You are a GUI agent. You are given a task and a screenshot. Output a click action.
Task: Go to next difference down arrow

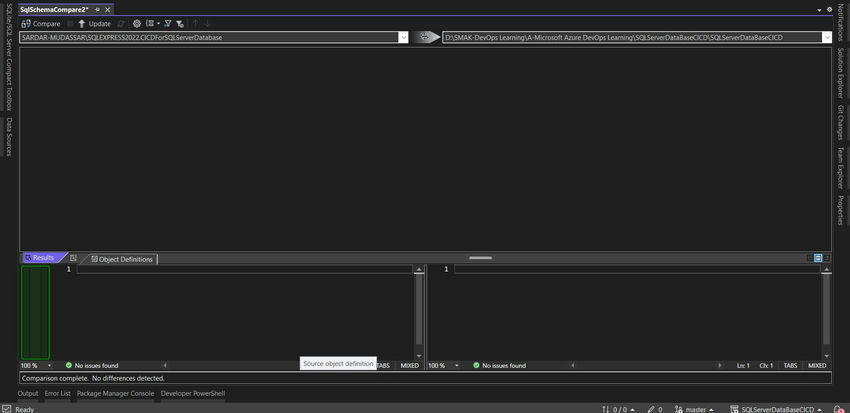(x=207, y=24)
